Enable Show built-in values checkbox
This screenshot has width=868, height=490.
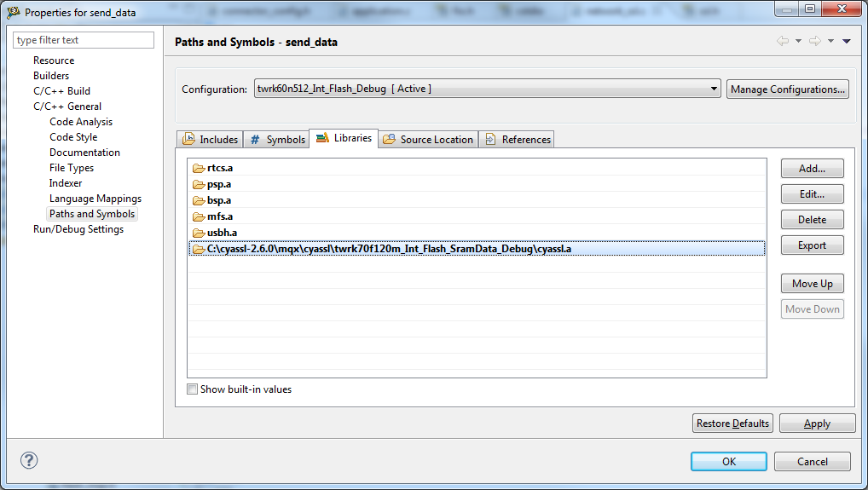click(x=192, y=389)
